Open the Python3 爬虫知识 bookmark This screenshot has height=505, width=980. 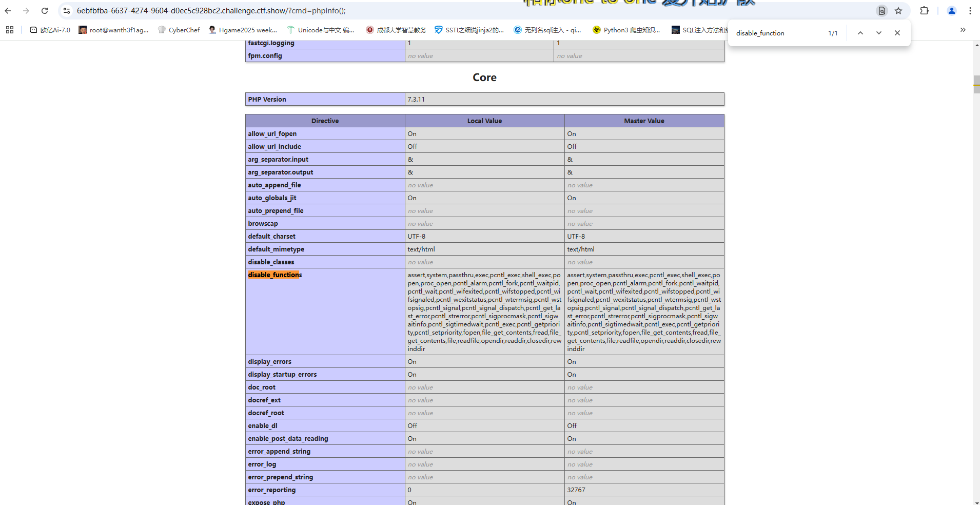click(x=626, y=30)
